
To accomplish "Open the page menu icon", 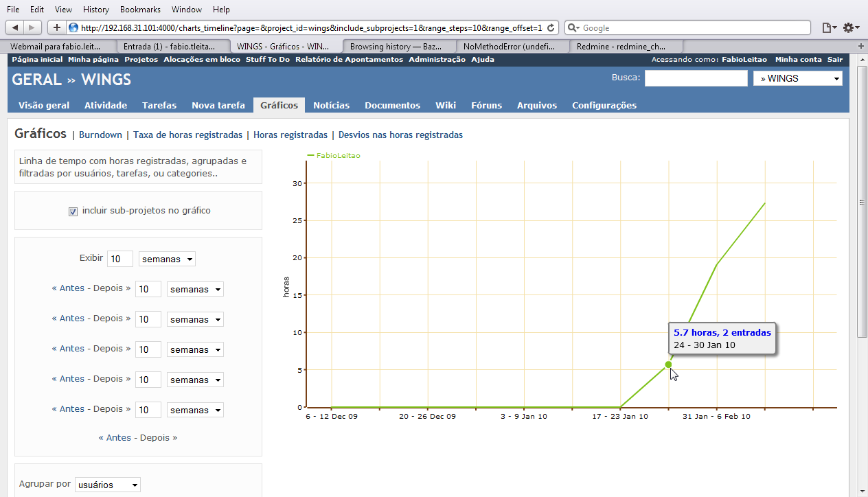I will coord(829,28).
